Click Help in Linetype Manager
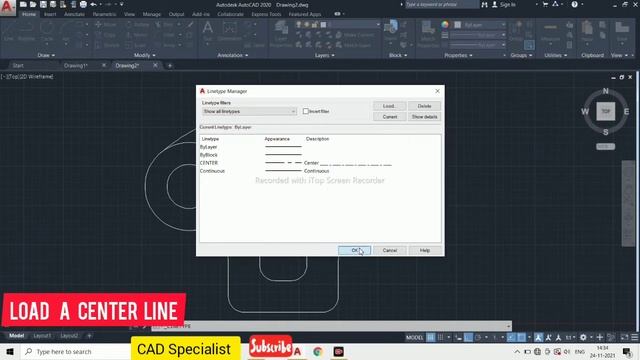The width and height of the screenshot is (640, 360). [x=425, y=250]
